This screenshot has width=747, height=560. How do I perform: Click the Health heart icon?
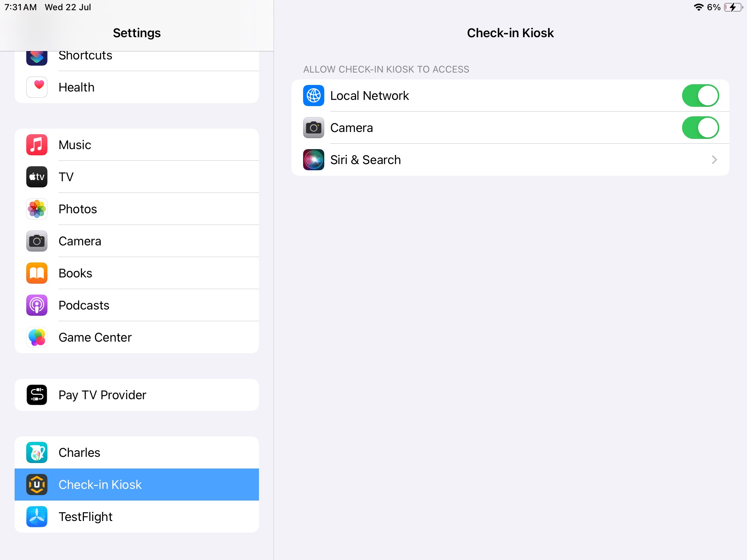[37, 87]
